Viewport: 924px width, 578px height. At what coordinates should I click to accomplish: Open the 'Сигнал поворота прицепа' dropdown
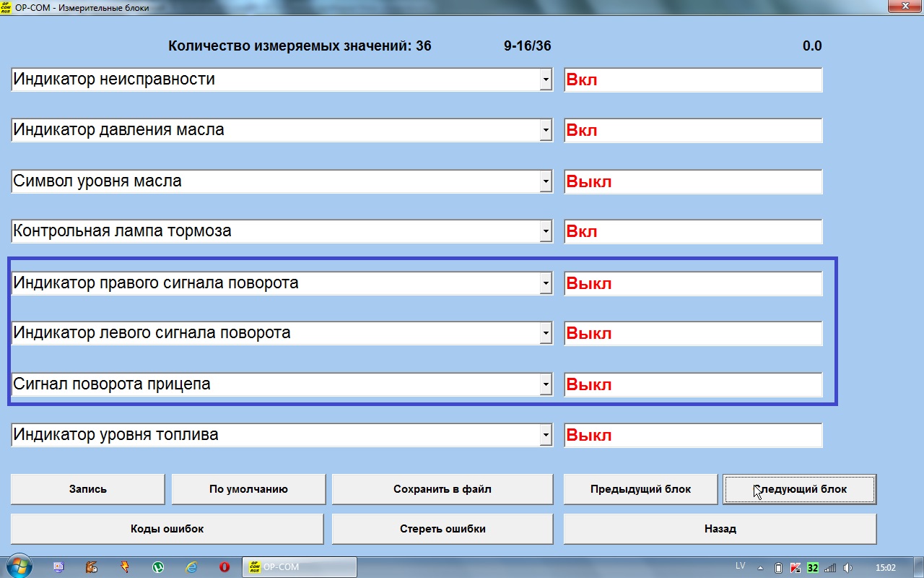[546, 385]
